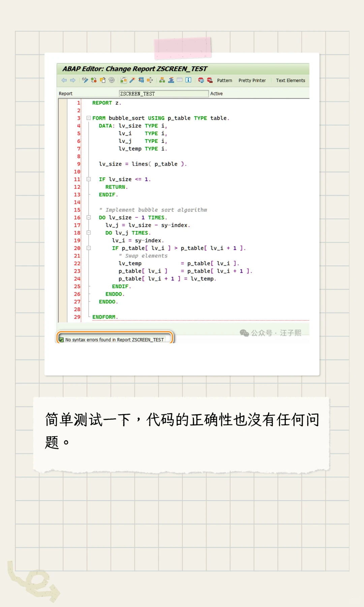Viewport: 364px width, 607px height.
Task: Click 'REPORT z.' on line 1
Action: [x=107, y=103]
